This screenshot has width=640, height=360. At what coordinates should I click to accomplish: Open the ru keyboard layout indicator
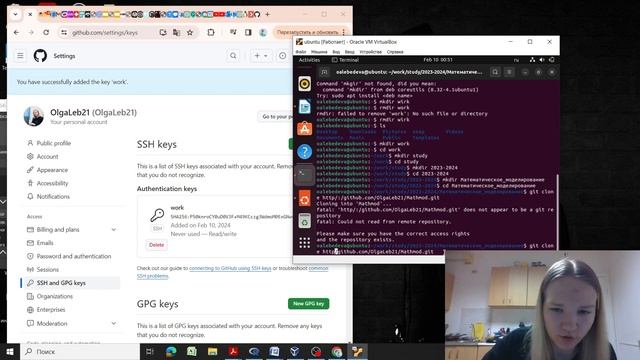point(516,60)
